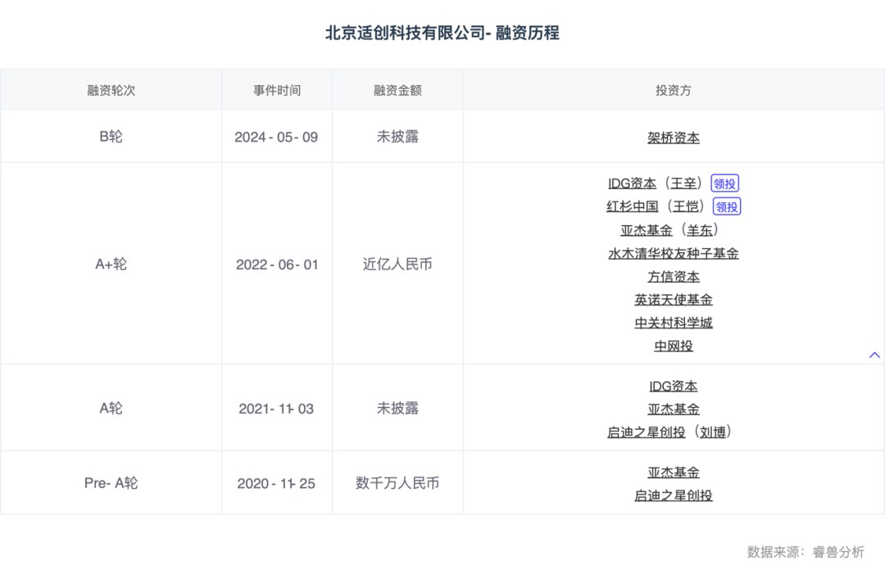Open 亚杰基金 link in A+轮 row

[x=647, y=230]
